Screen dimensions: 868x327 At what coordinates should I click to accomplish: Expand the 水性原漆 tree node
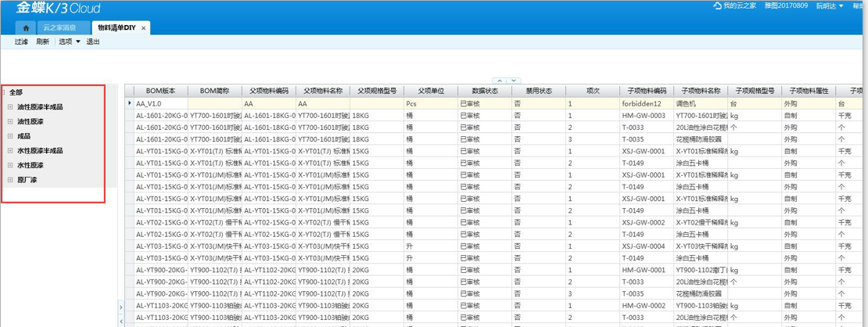click(x=10, y=165)
